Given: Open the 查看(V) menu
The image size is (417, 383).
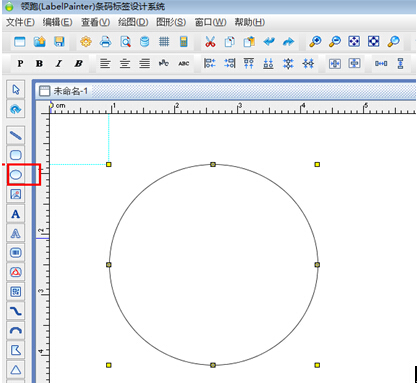Looking at the screenshot, I should tap(95, 22).
